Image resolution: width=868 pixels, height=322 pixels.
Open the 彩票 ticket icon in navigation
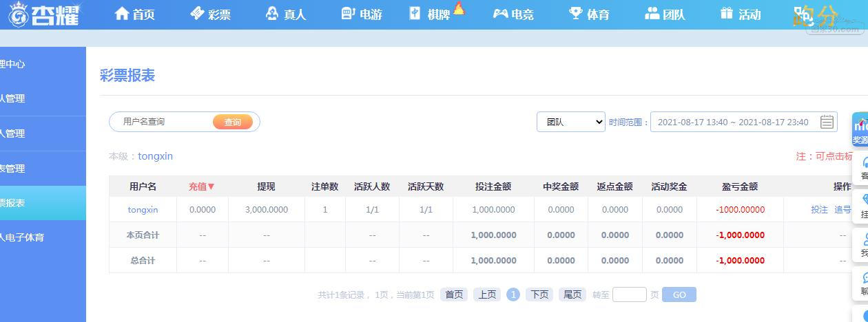(197, 14)
